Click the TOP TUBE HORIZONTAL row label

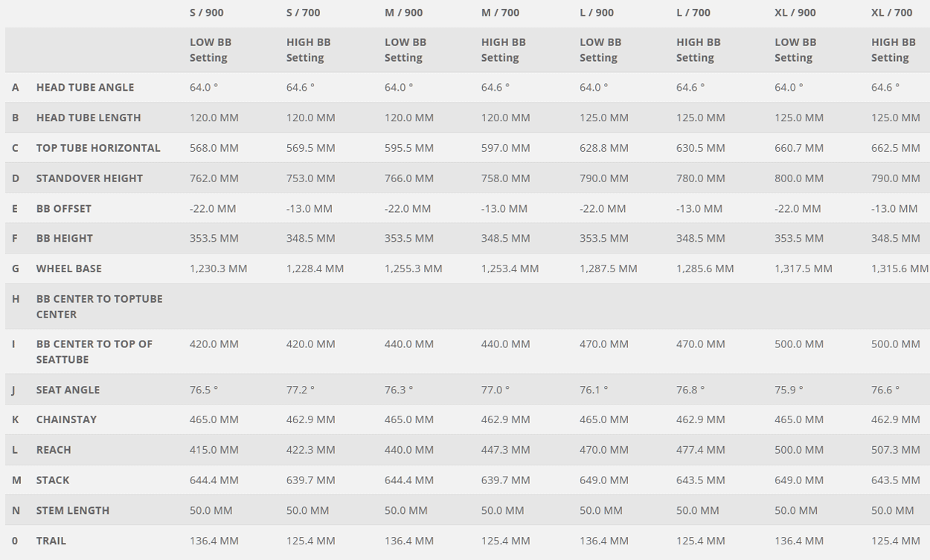coord(98,148)
